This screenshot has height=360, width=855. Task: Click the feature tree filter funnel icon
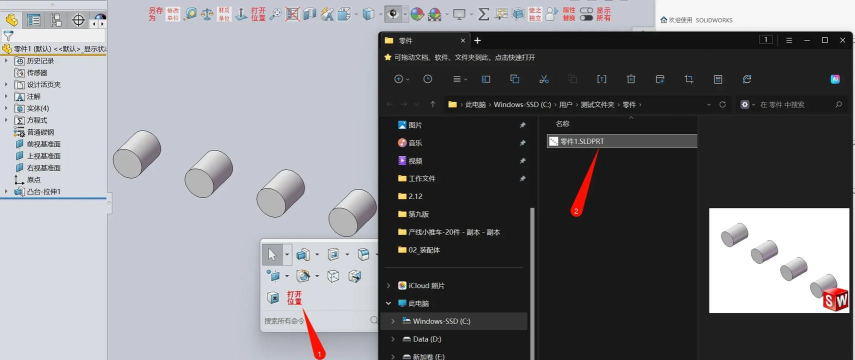click(8, 36)
